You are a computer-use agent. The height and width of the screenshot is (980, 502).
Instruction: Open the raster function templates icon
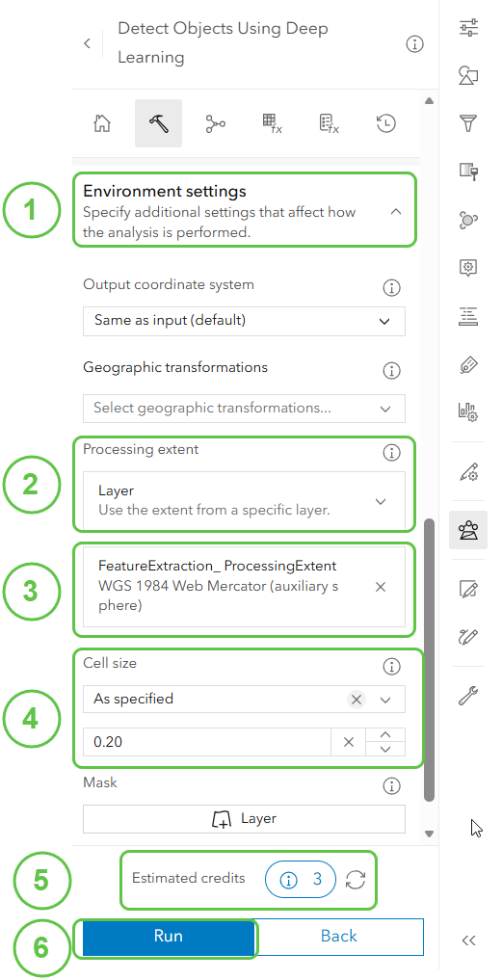[x=329, y=123]
